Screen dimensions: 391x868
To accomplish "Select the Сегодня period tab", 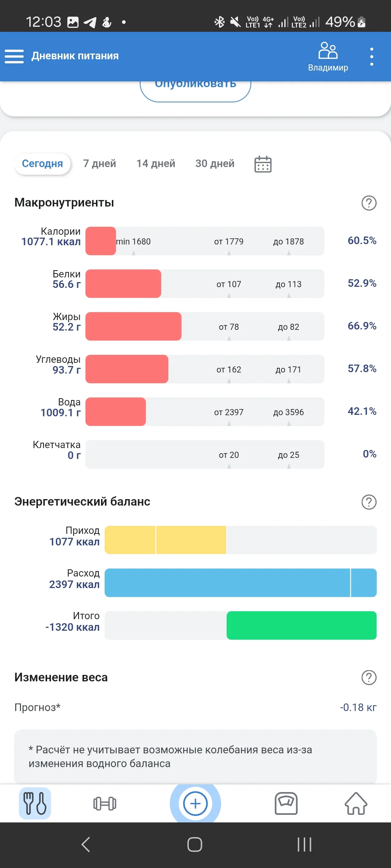I will pyautogui.click(x=42, y=164).
